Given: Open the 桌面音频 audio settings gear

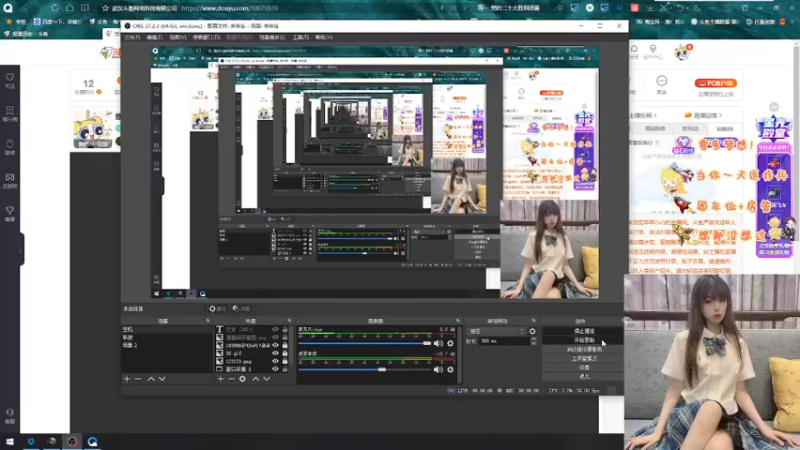Looking at the screenshot, I should 451,369.
